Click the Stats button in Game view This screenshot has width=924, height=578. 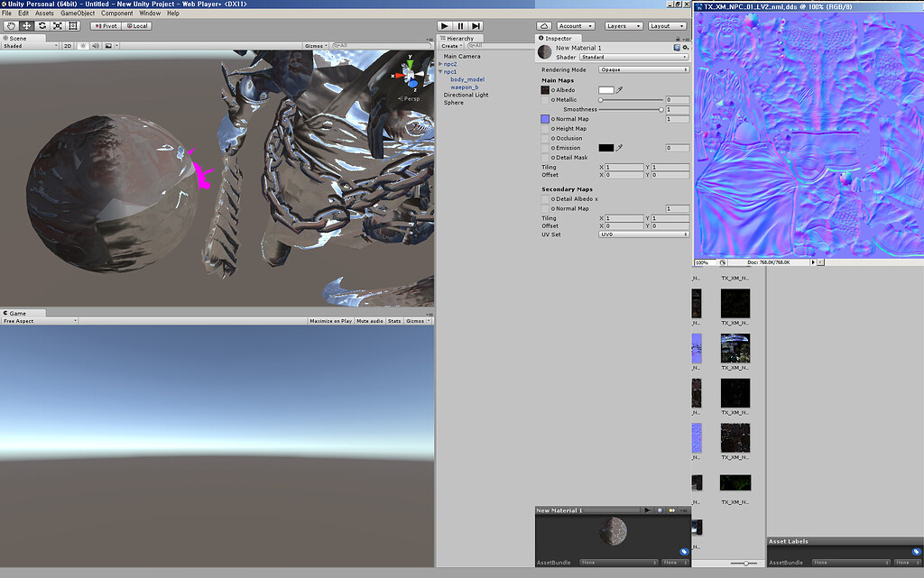tap(395, 320)
